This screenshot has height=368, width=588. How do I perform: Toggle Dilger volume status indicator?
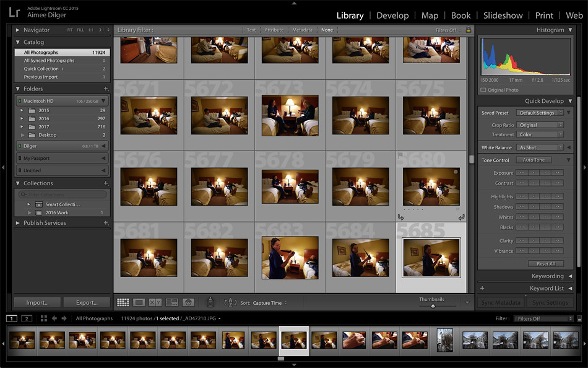20,146
